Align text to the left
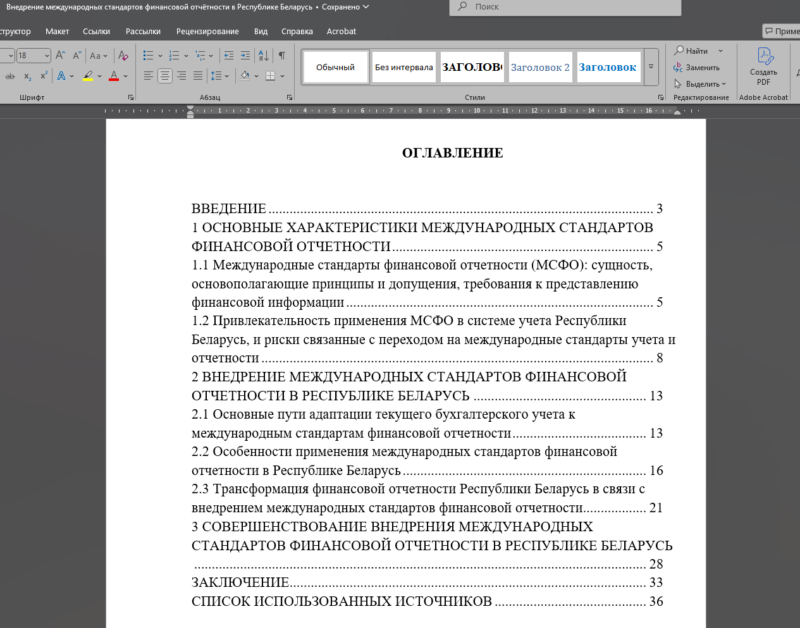Screen dimensions: 800x628 pyautogui.click(x=148, y=76)
